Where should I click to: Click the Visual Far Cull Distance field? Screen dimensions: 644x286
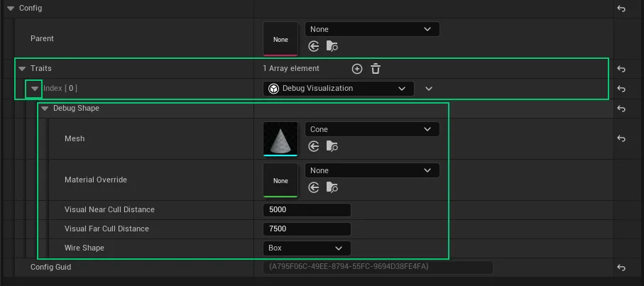point(306,229)
